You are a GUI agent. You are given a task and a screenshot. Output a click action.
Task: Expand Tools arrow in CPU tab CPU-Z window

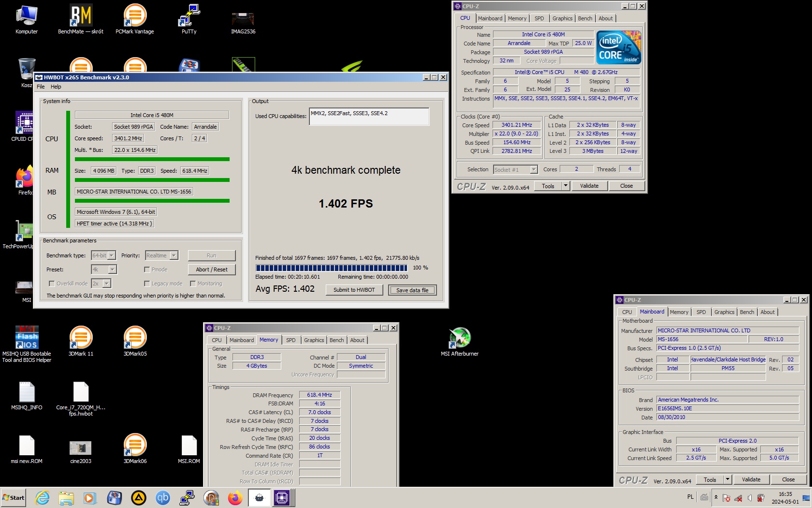565,186
